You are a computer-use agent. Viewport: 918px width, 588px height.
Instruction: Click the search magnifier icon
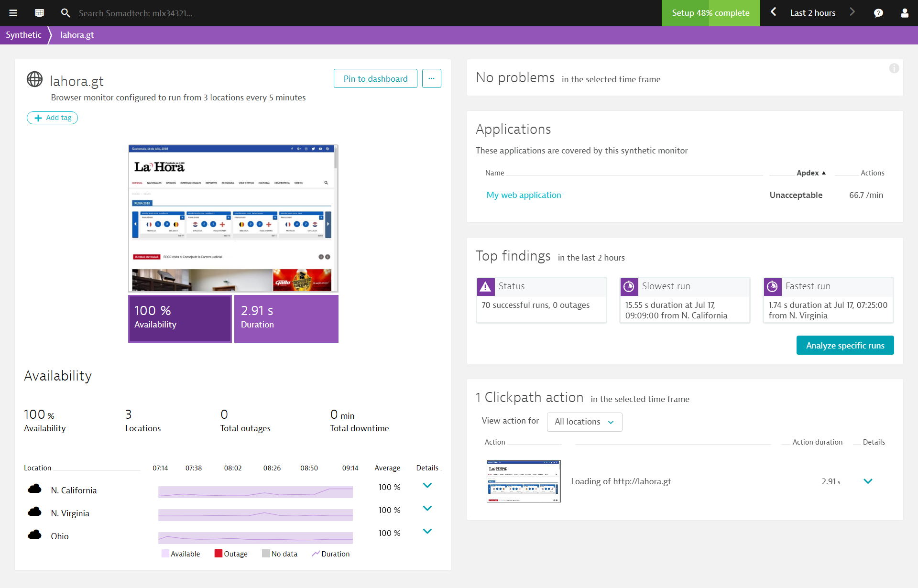click(x=66, y=13)
